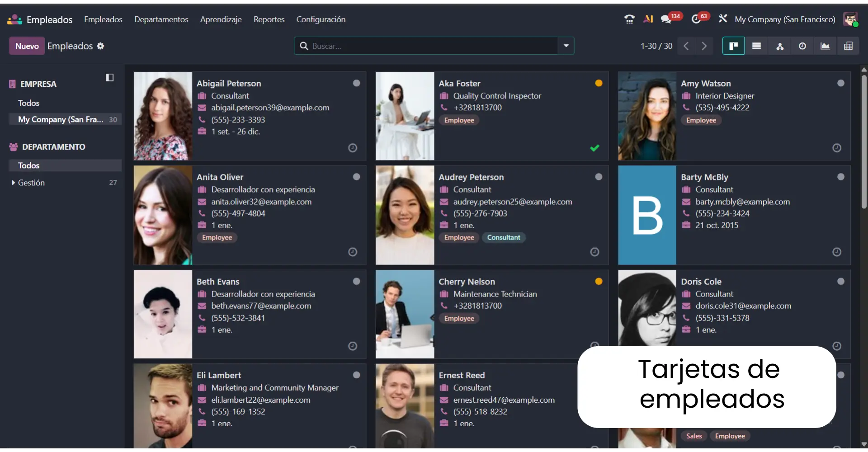This screenshot has height=452, width=868.
Task: Open the Reportes menu
Action: (269, 19)
